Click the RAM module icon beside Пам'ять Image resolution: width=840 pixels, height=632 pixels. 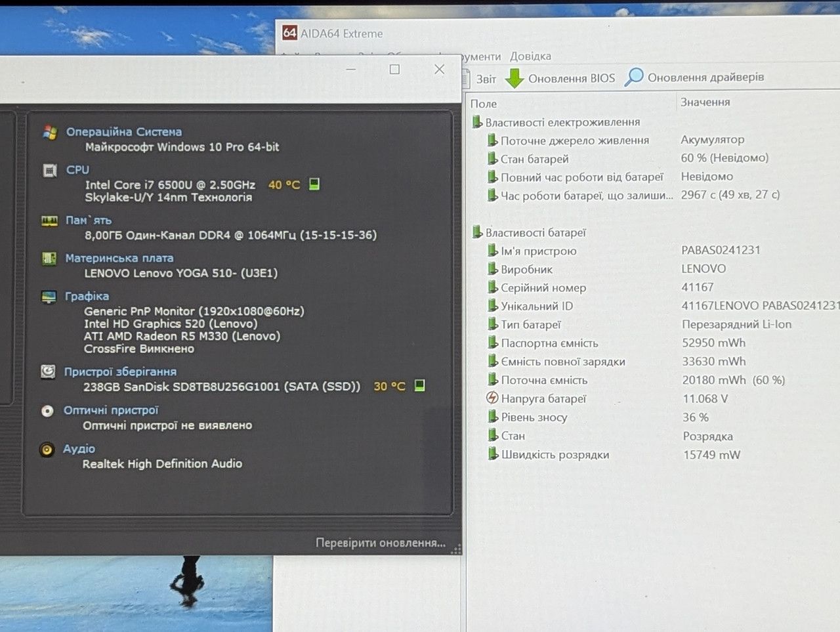coord(49,221)
